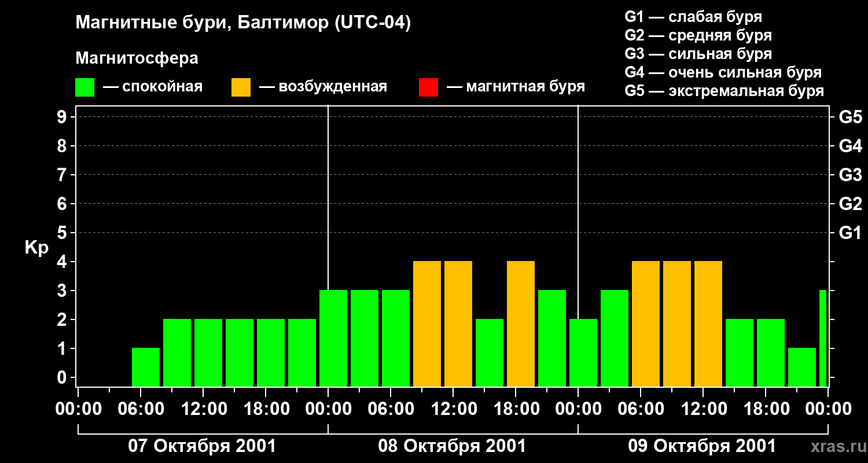Click the Kp axis label

tap(36, 248)
